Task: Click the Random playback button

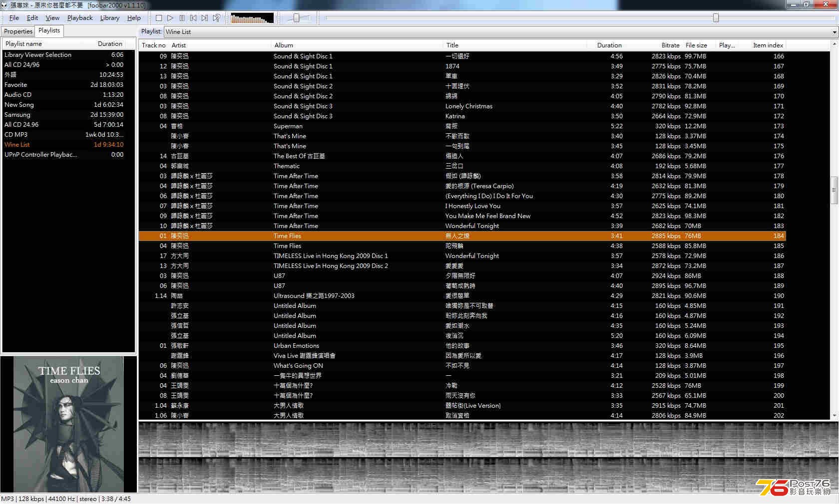Action: click(x=216, y=18)
